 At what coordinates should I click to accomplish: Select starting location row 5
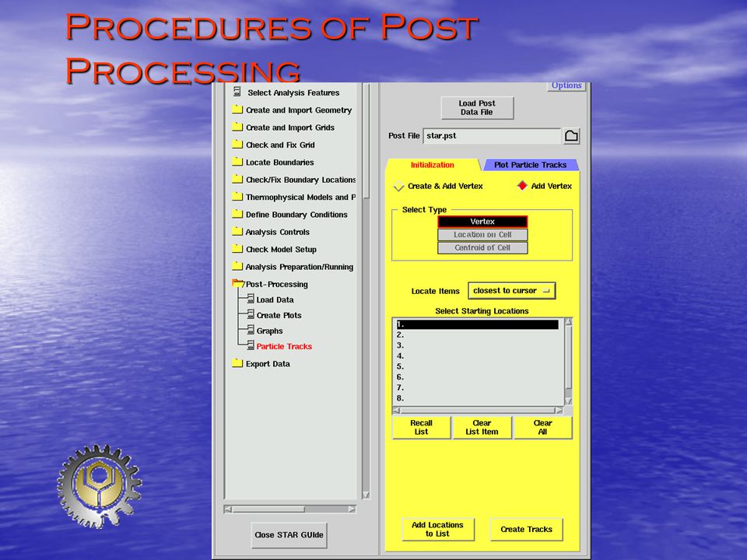tap(477, 366)
